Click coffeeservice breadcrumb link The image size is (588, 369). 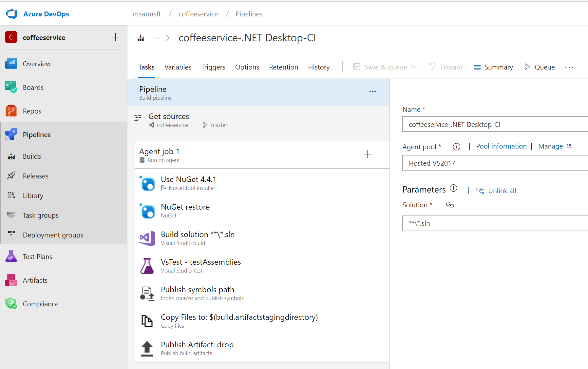[x=198, y=14]
